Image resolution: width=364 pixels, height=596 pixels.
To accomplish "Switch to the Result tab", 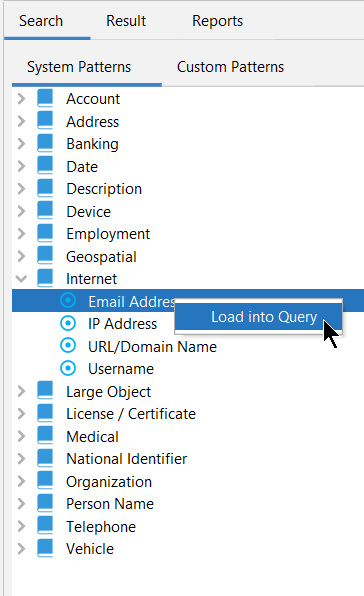I will [x=126, y=21].
